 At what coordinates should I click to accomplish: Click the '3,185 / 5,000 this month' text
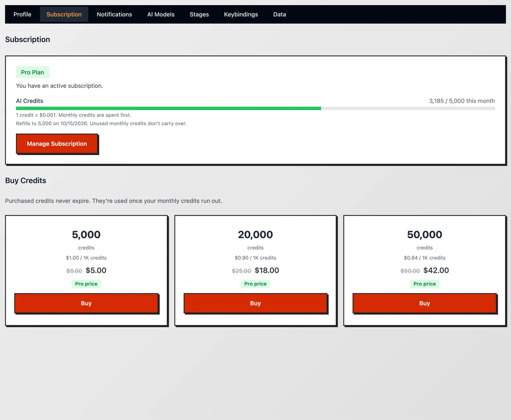[x=462, y=101]
